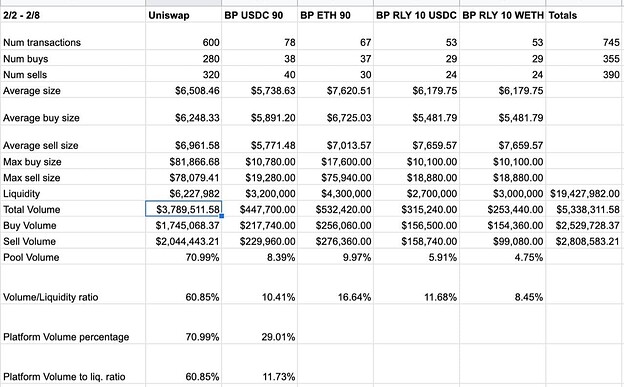Select the Totals liquidity value $19,427,982.00
This screenshot has height=387, width=624.
point(585,194)
